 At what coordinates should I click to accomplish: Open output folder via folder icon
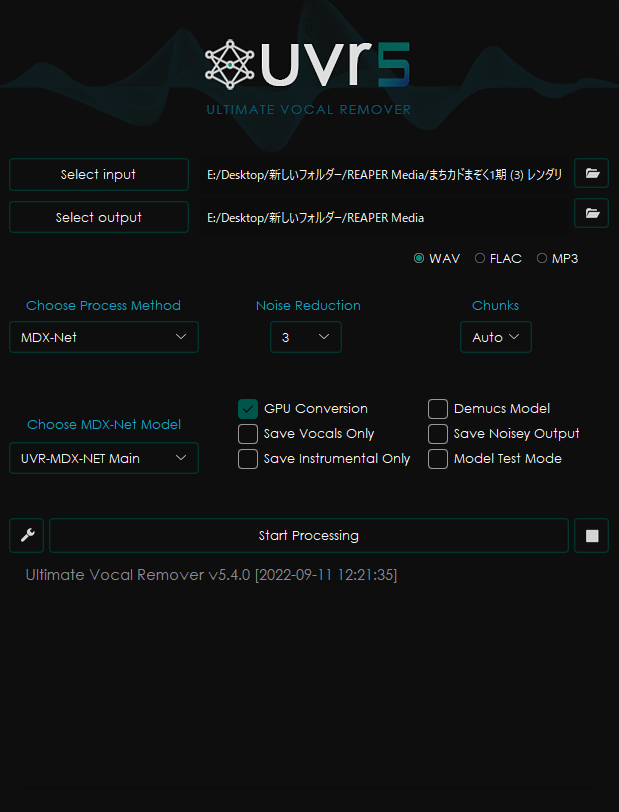pos(592,213)
